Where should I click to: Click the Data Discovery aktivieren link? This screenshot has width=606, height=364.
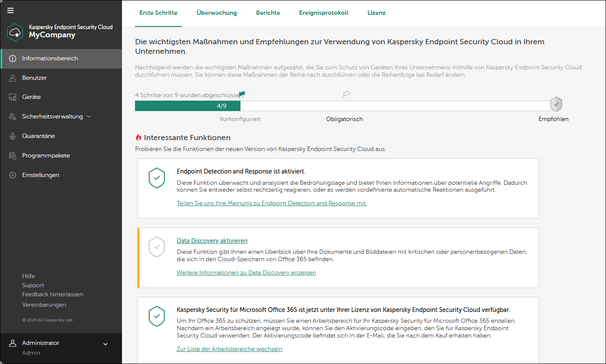212,241
